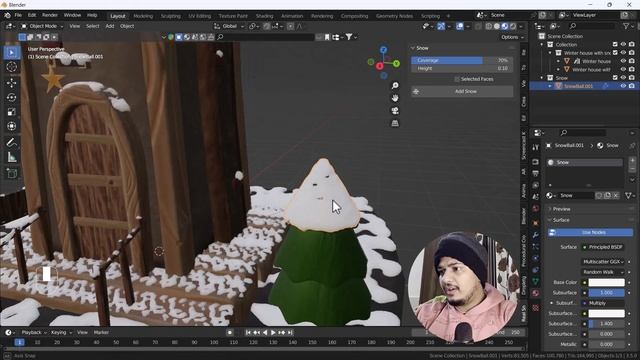This screenshot has width=640, height=360.
Task: Click the viewport pan hand icon
Action: point(395,98)
